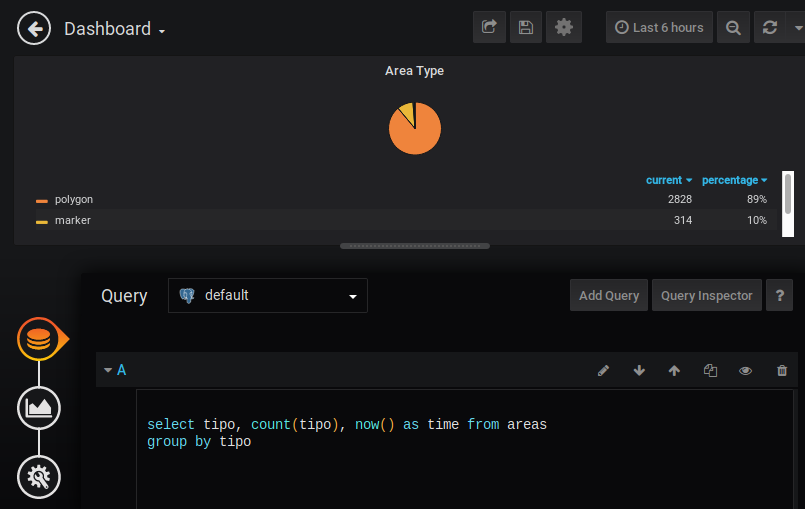Duplicate query A
805x509 pixels.
coord(710,370)
